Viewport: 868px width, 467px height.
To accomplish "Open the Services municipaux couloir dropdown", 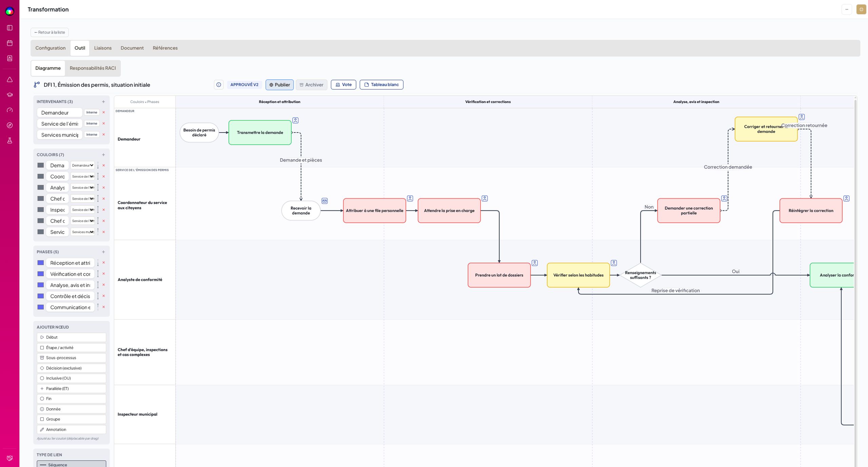I will pos(83,232).
